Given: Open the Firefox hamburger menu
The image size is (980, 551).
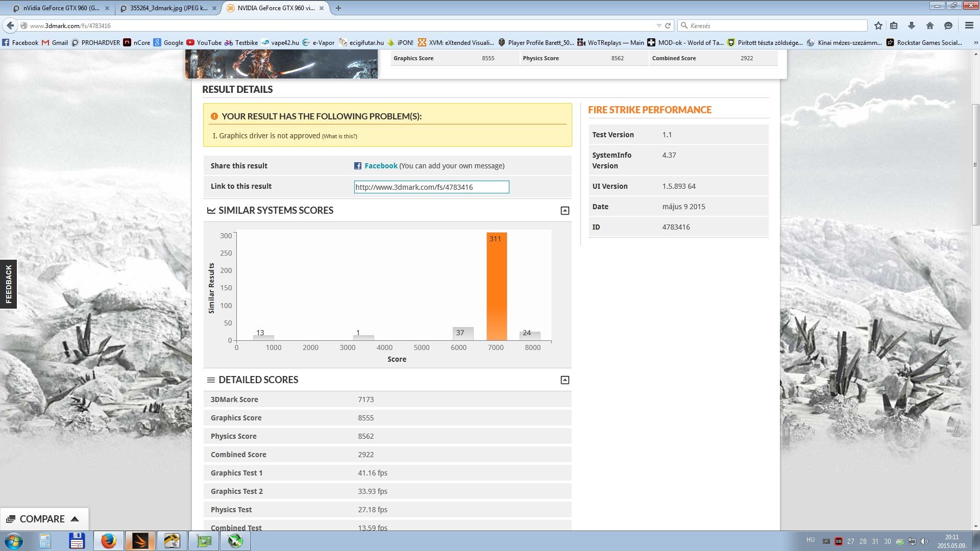Looking at the screenshot, I should coord(969,26).
